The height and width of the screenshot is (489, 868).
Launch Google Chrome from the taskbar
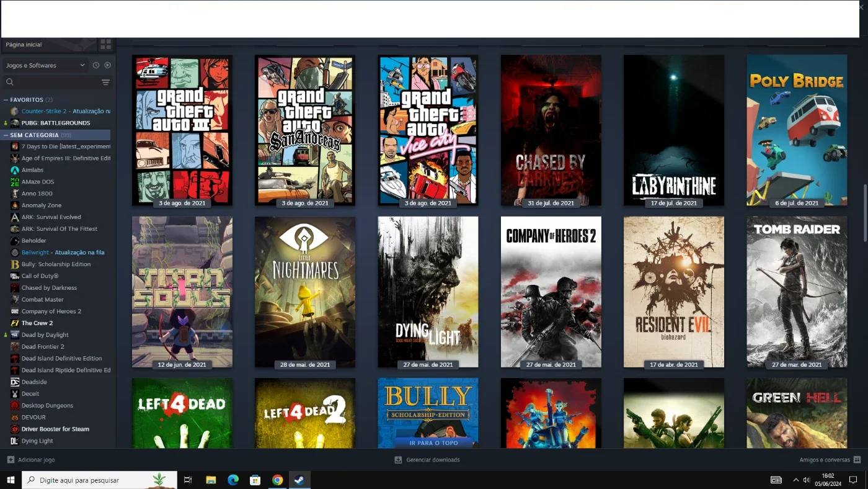(277, 480)
